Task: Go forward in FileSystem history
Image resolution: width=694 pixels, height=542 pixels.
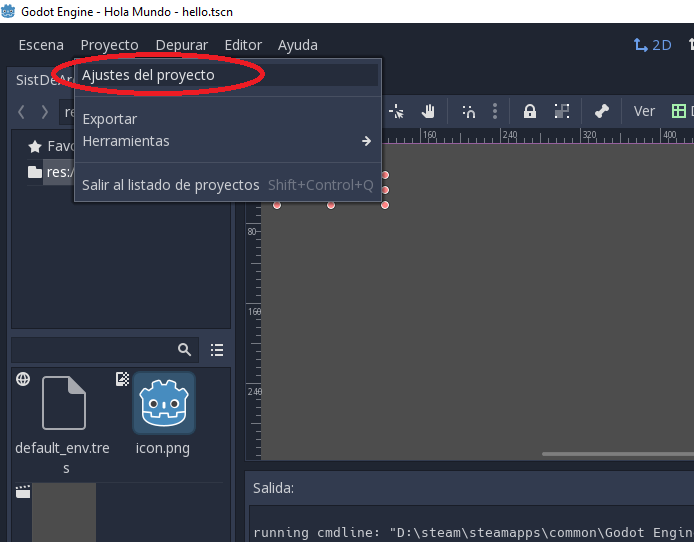Action: click(44, 112)
